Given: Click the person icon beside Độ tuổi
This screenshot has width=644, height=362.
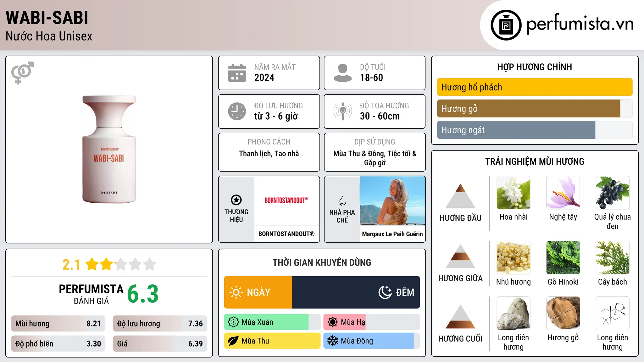Looking at the screenshot, I should point(343,73).
